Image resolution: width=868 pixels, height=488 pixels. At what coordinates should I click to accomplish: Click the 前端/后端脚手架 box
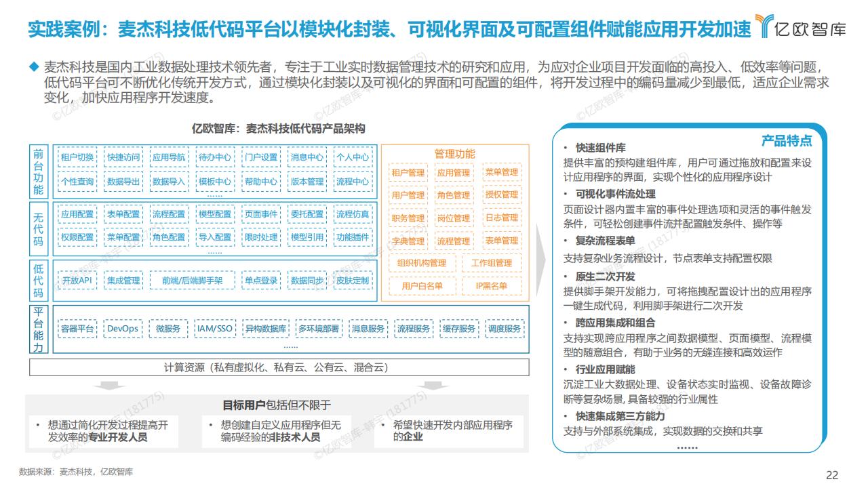pyautogui.click(x=192, y=281)
